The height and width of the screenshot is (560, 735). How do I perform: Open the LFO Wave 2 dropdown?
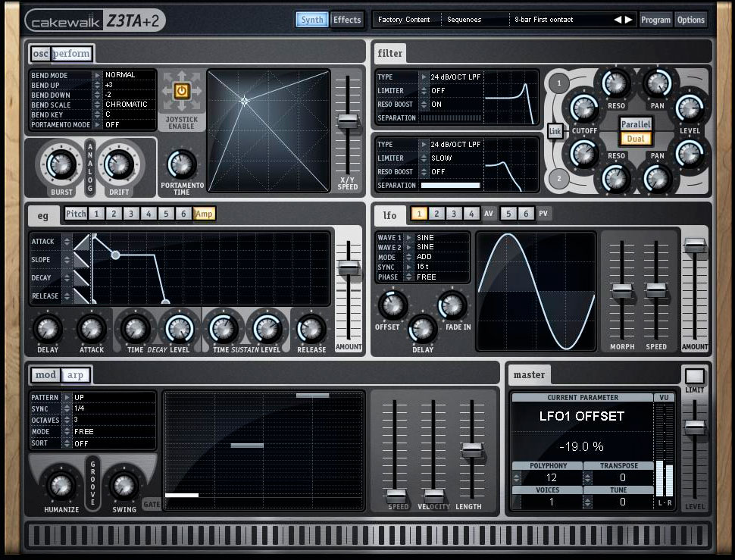coord(408,247)
